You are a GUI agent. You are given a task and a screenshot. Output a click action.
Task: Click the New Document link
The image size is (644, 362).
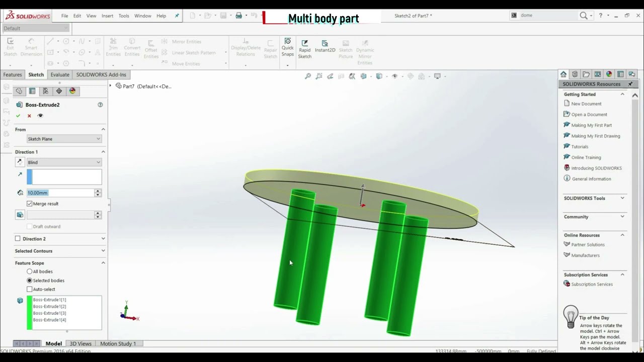point(586,104)
